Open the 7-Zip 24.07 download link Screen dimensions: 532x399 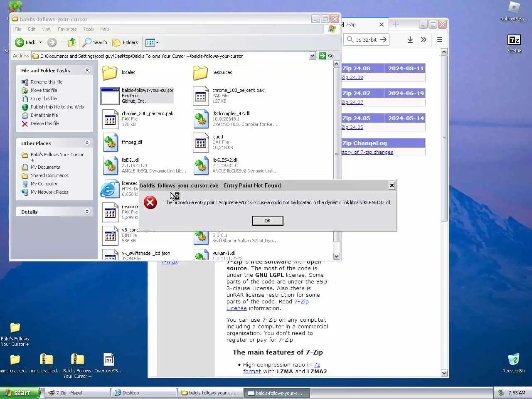352,102
